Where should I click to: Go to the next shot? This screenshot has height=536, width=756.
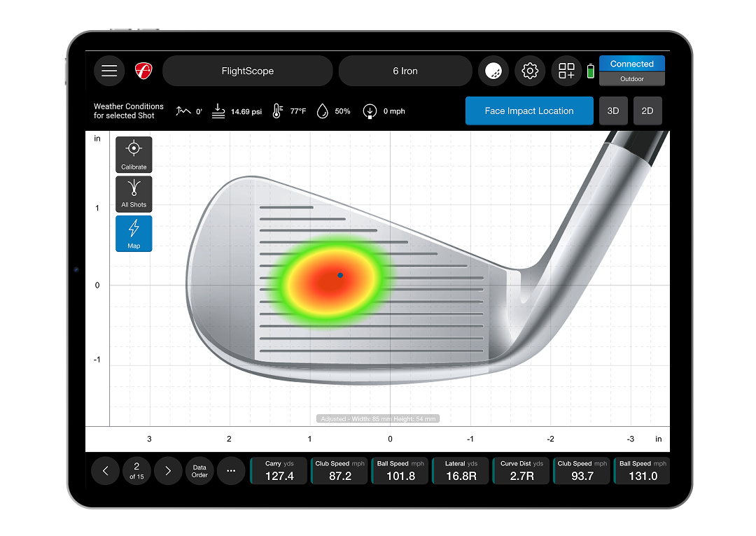tap(168, 471)
